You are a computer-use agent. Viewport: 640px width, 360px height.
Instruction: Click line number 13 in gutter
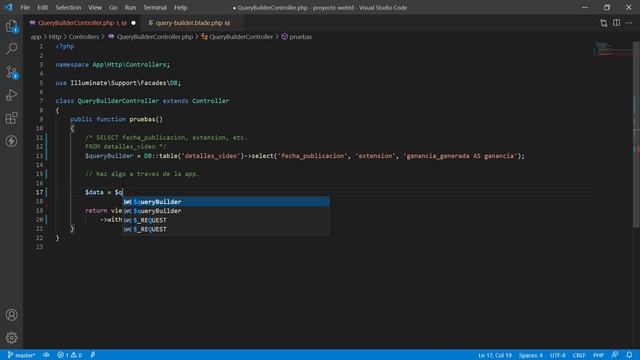coord(39,156)
